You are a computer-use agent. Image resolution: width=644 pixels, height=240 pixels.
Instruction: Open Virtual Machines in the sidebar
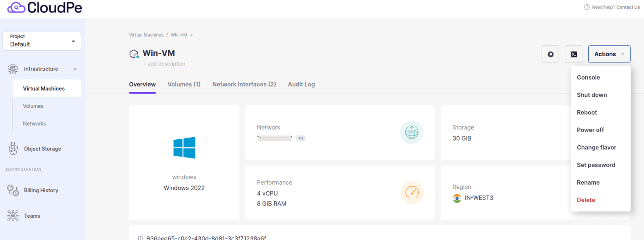pyautogui.click(x=46, y=89)
